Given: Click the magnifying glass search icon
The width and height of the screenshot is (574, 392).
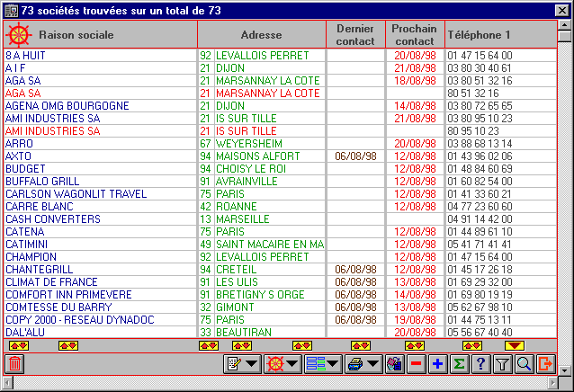Looking at the screenshot, I should point(524,364).
